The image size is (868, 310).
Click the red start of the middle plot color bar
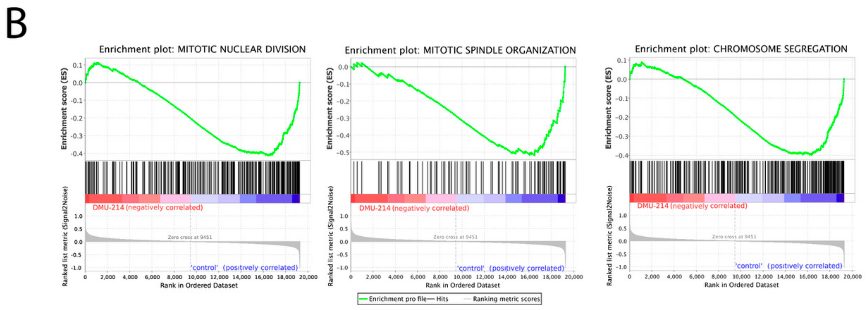click(353, 198)
